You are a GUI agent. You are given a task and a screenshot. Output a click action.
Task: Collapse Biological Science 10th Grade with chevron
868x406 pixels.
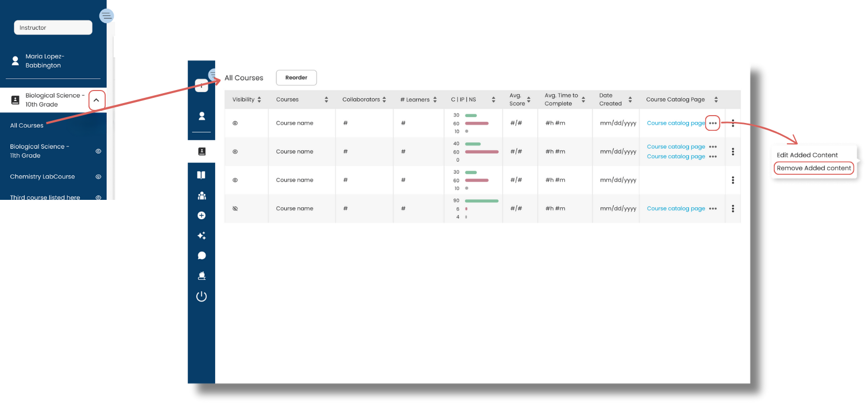click(96, 100)
